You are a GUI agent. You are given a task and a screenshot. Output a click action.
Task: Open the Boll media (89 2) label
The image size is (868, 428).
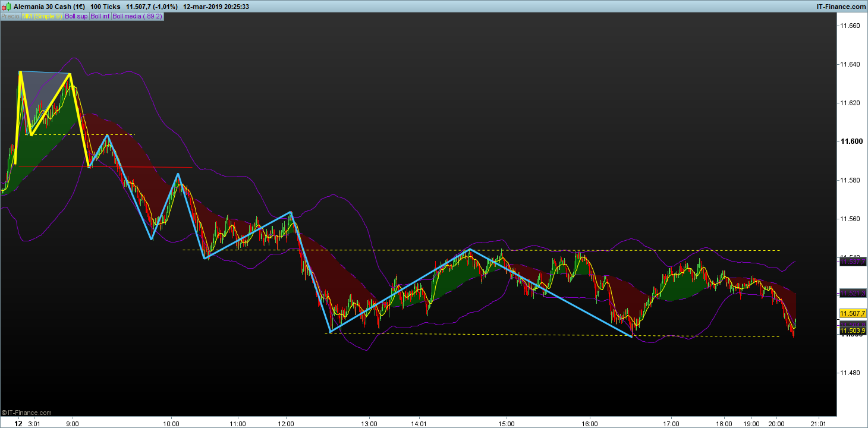tap(137, 16)
